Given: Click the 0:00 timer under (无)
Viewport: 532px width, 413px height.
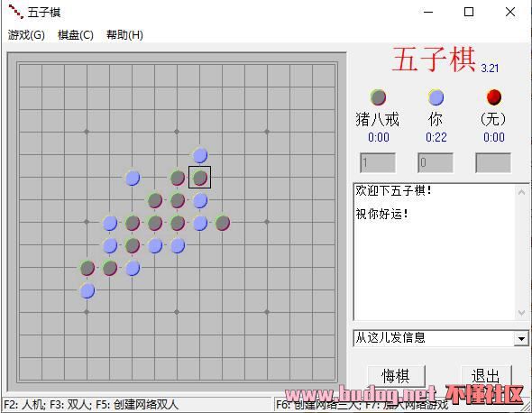Looking at the screenshot, I should coord(494,137).
